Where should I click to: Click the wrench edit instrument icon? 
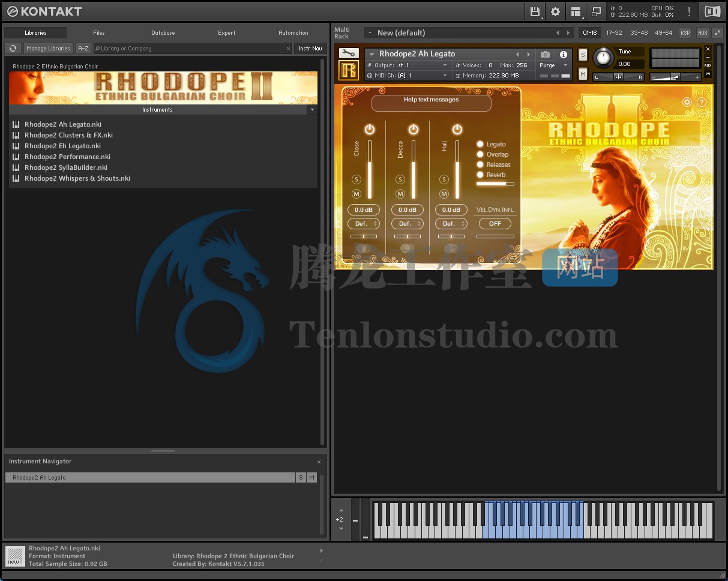point(349,53)
